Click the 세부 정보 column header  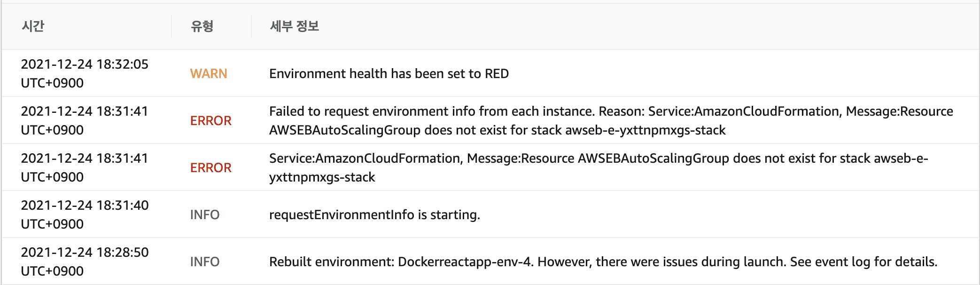pyautogui.click(x=295, y=26)
